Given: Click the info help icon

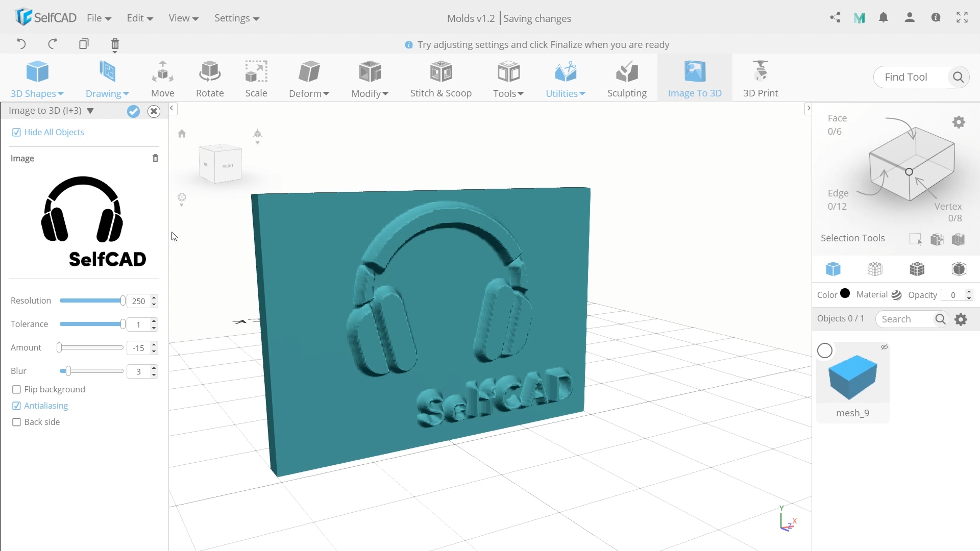Looking at the screenshot, I should 936,18.
